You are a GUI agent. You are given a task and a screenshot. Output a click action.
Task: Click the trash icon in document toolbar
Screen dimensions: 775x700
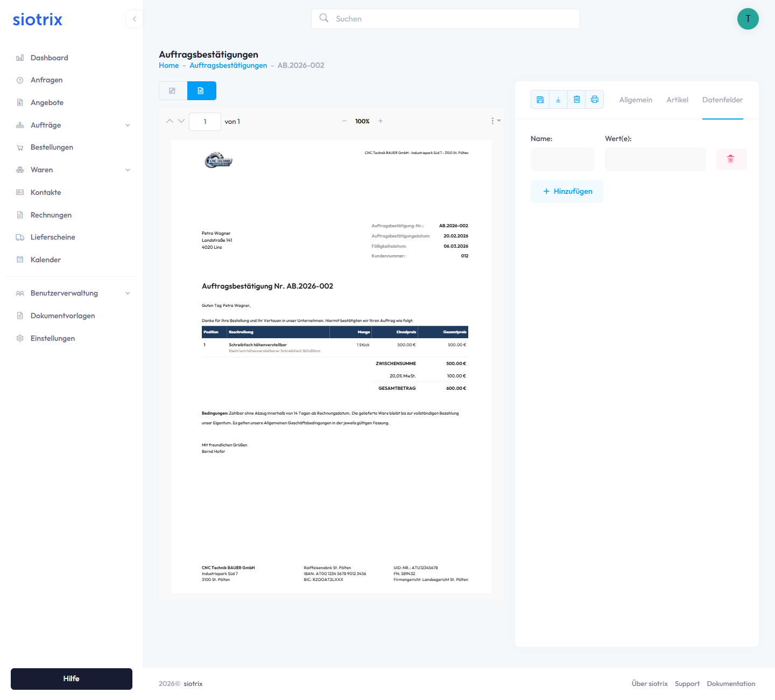576,100
